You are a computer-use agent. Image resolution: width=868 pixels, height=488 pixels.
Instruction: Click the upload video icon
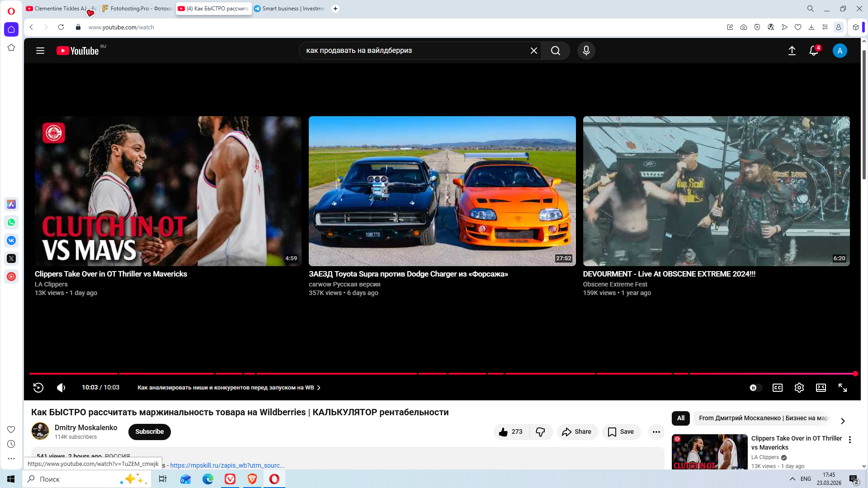(x=792, y=51)
